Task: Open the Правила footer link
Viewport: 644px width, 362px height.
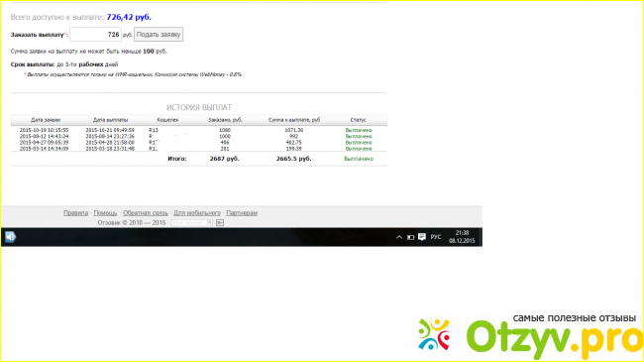Action: (x=75, y=212)
